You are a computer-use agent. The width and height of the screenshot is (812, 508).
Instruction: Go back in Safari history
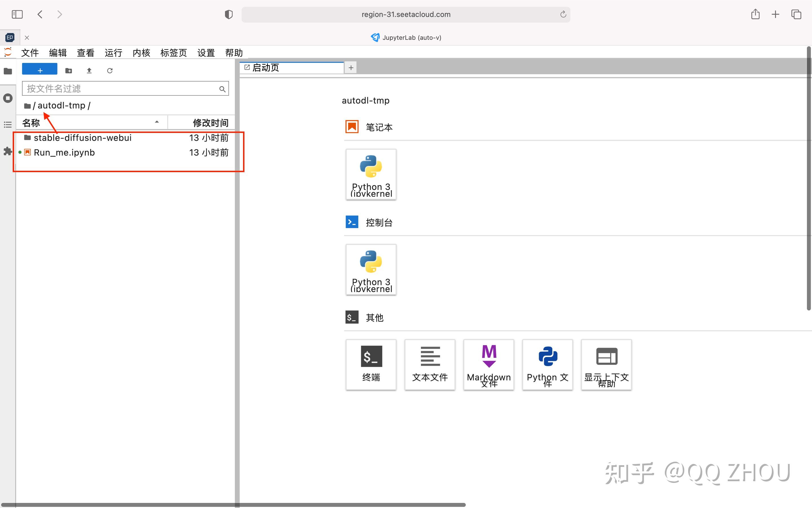click(40, 14)
